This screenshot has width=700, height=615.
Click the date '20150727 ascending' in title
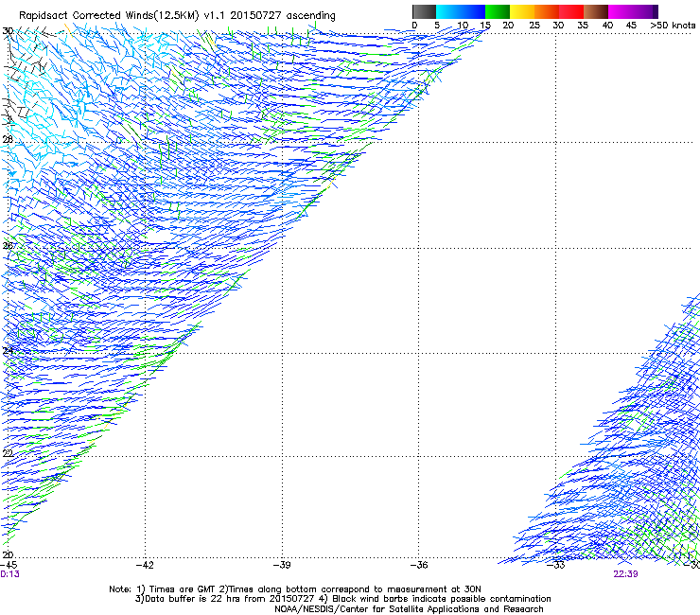(283, 16)
